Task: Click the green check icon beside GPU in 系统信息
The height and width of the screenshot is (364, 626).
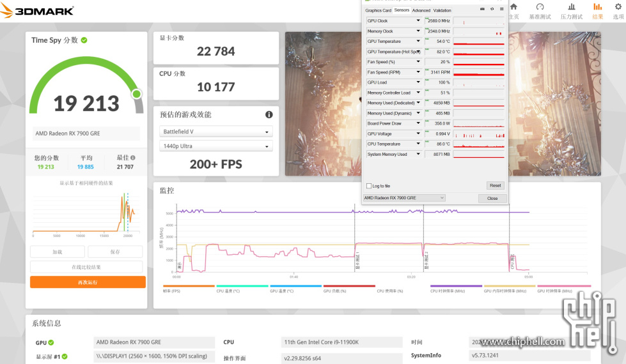Action: pyautogui.click(x=51, y=342)
